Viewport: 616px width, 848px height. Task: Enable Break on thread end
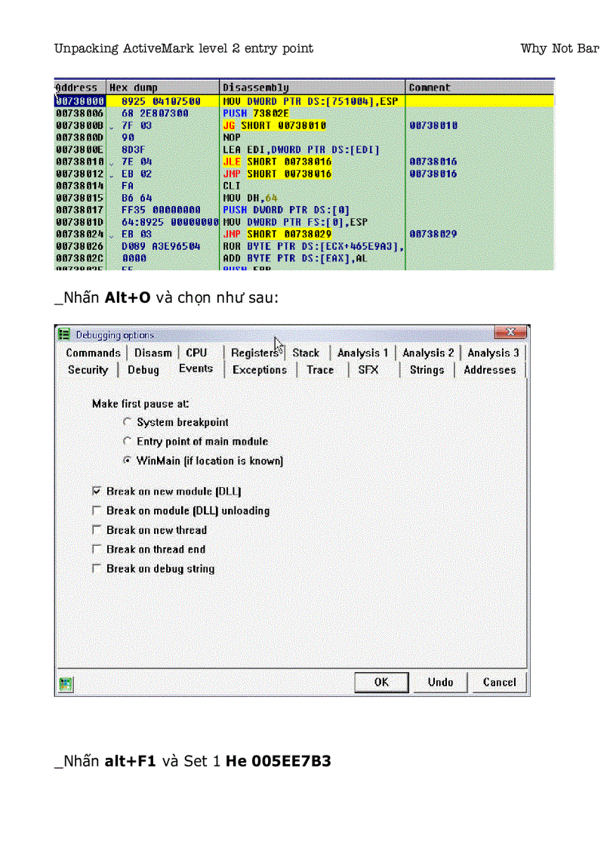click(97, 549)
